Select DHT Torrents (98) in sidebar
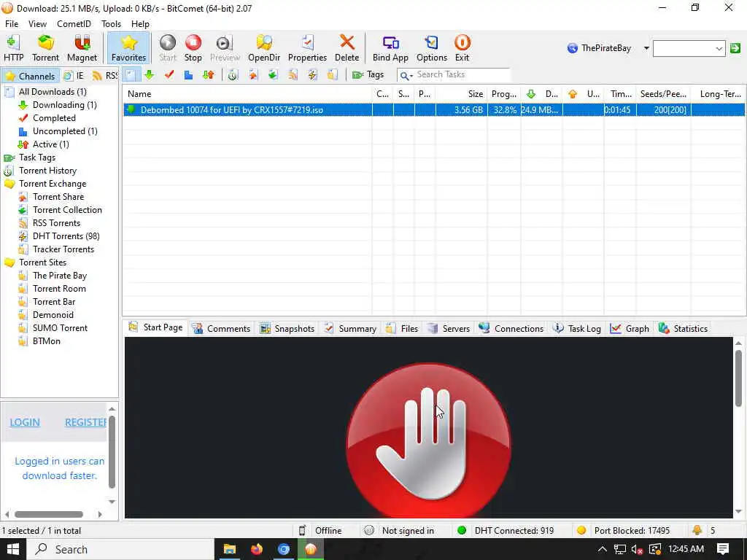The image size is (747, 560). point(66,236)
